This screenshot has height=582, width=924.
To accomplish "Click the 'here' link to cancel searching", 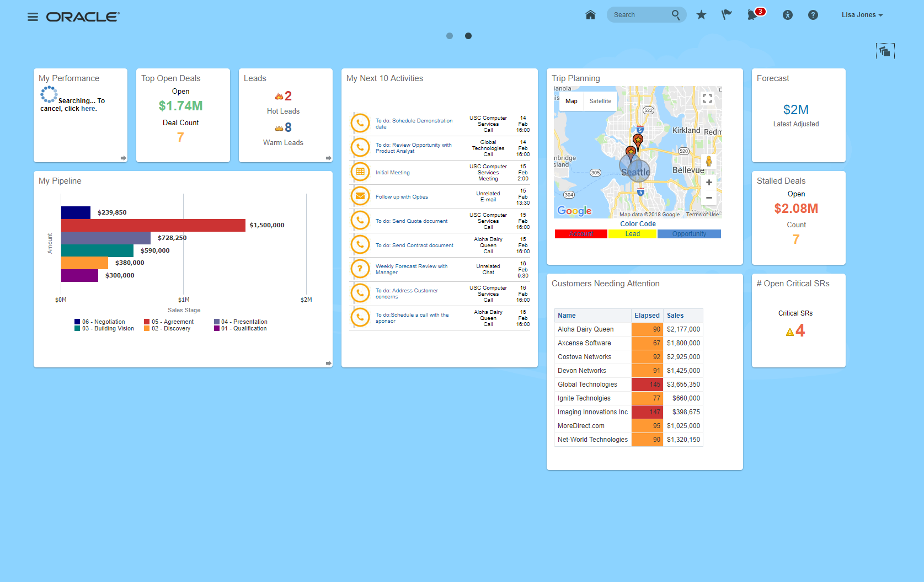I will [88, 109].
